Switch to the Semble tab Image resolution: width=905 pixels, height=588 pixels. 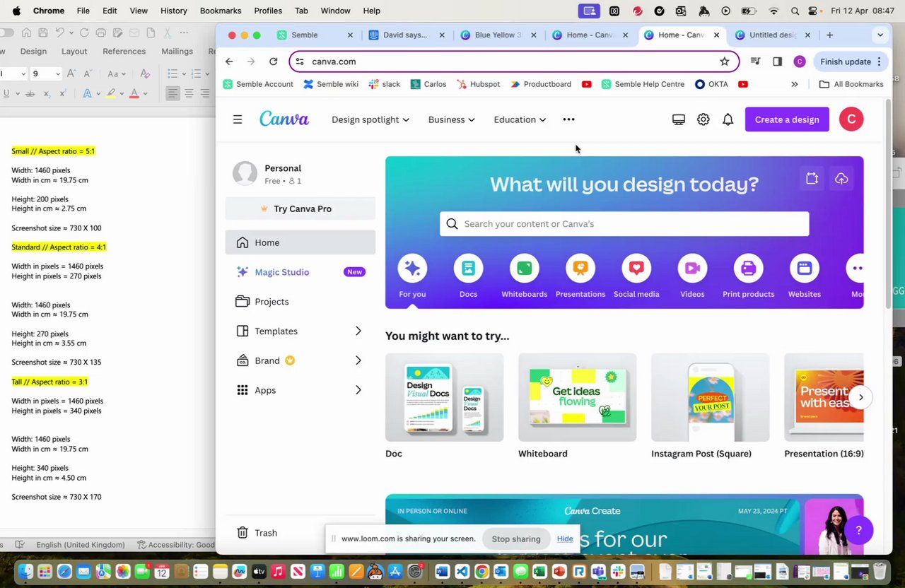point(315,35)
